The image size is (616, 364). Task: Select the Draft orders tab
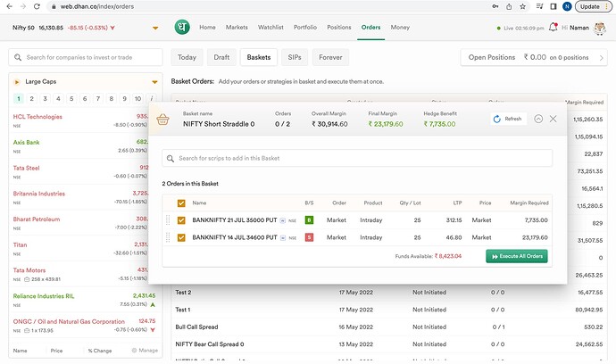coord(221,57)
